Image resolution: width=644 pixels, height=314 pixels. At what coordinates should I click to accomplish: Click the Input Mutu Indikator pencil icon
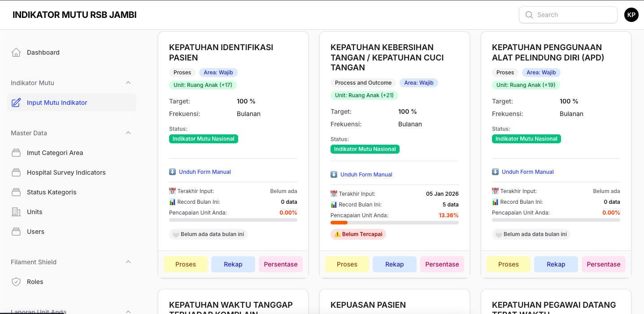point(16,103)
